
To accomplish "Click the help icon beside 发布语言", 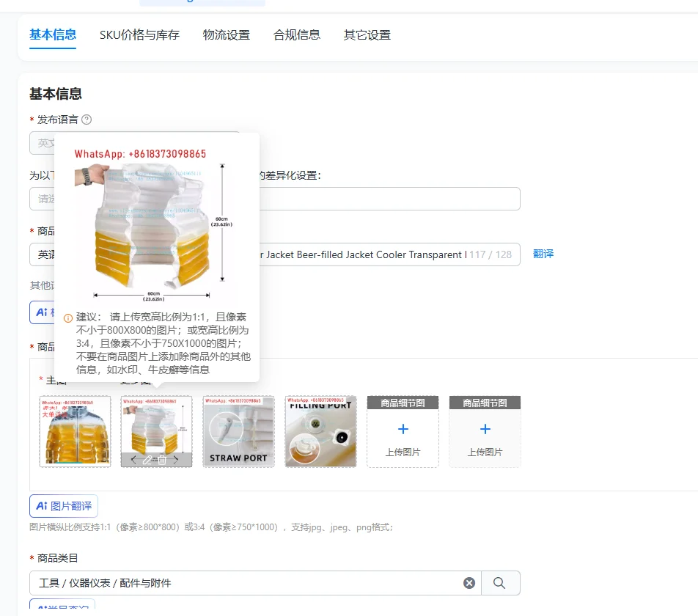I will coord(87,120).
